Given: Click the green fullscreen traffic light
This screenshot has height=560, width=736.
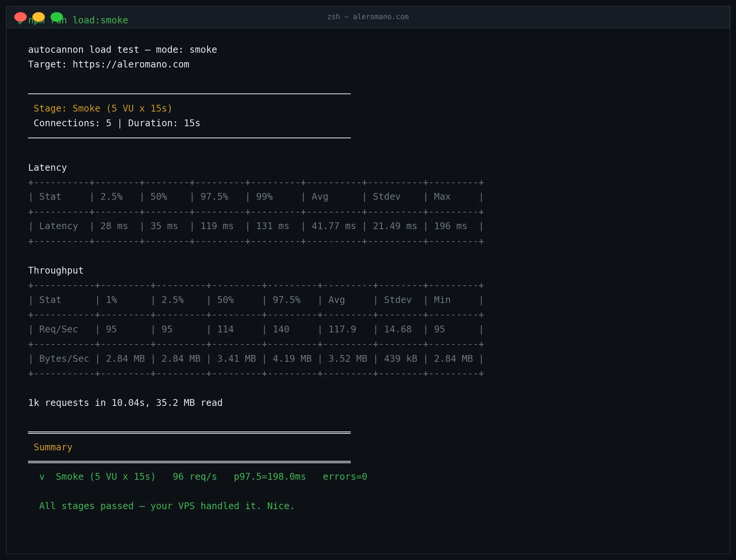Looking at the screenshot, I should pyautogui.click(x=57, y=17).
